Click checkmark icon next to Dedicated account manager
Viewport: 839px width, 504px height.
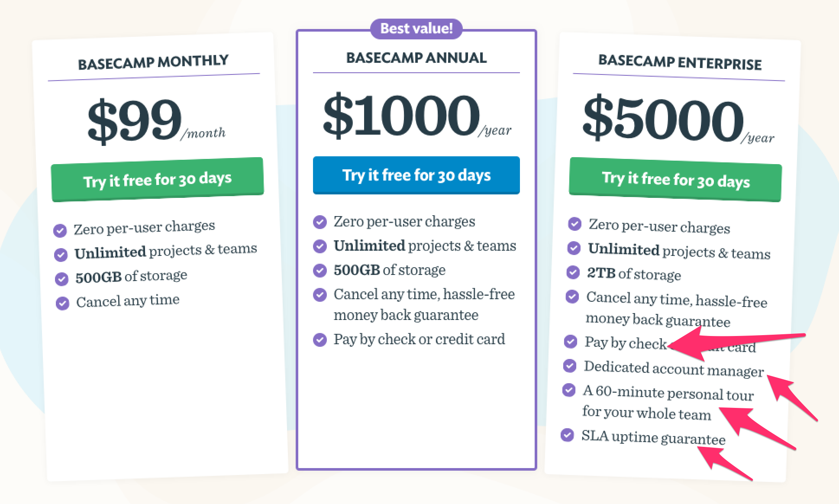click(570, 365)
